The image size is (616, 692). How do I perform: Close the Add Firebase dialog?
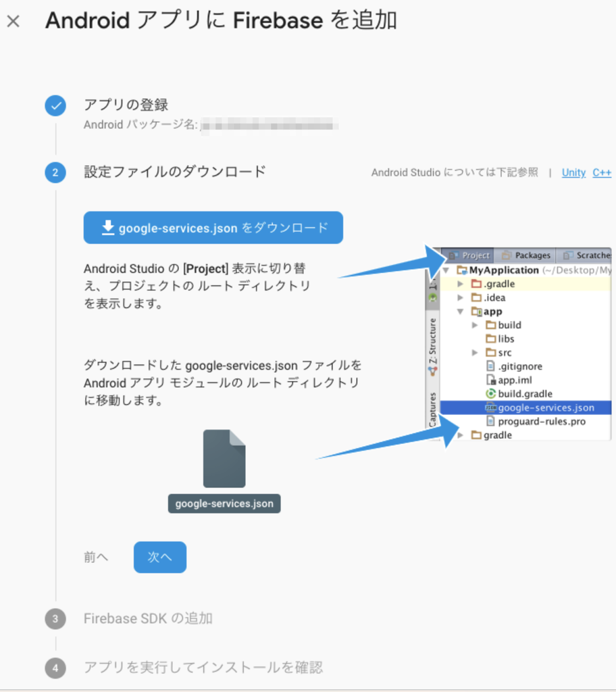click(14, 21)
